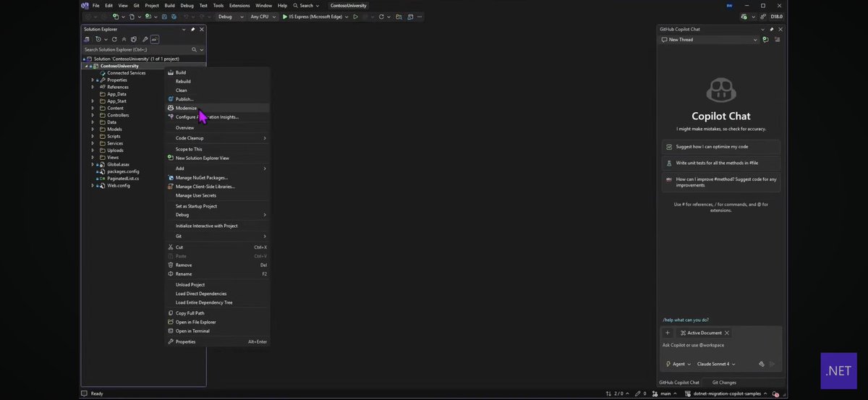Collapse the ContosoUniversity project node
Screen dimensions: 868x400
tap(86, 66)
